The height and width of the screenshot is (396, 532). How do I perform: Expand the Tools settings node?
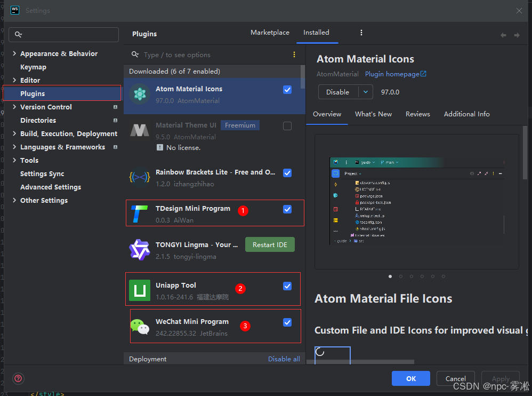[14, 160]
